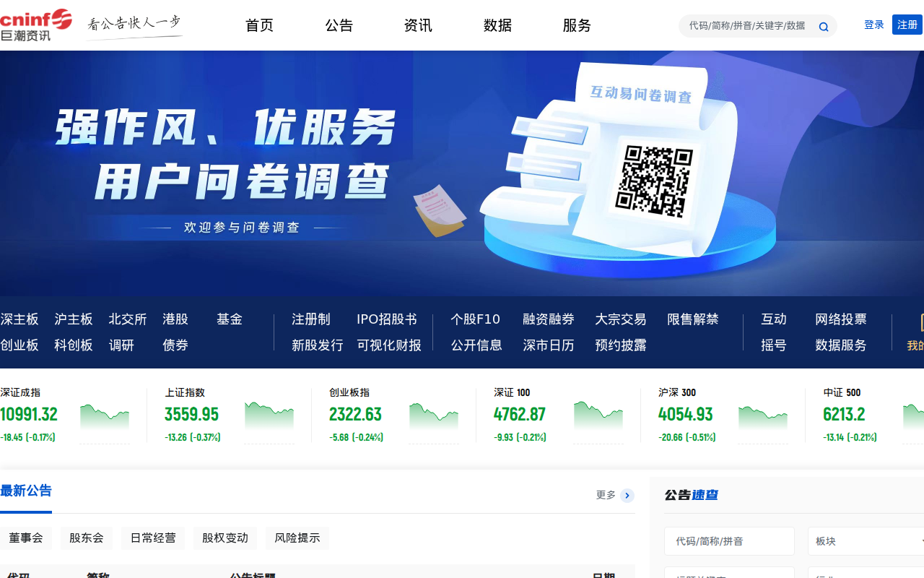Open the 首页 menu item
This screenshot has height=578, width=924.
click(259, 25)
